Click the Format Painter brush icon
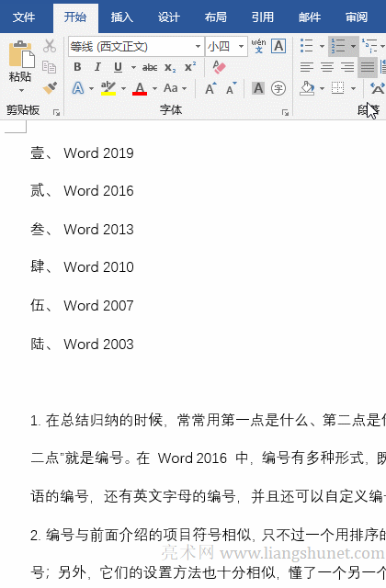Image resolution: width=386 pixels, height=588 pixels. point(50,88)
